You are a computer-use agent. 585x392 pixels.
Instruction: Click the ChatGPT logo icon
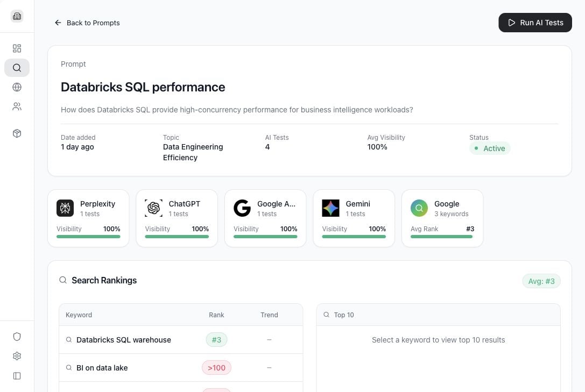(153, 208)
